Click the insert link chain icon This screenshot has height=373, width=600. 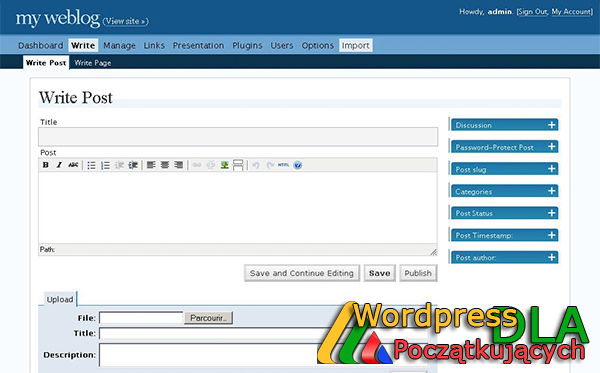(x=197, y=165)
